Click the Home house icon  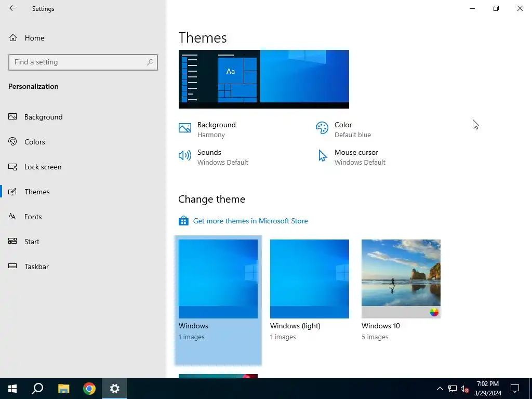click(13, 37)
